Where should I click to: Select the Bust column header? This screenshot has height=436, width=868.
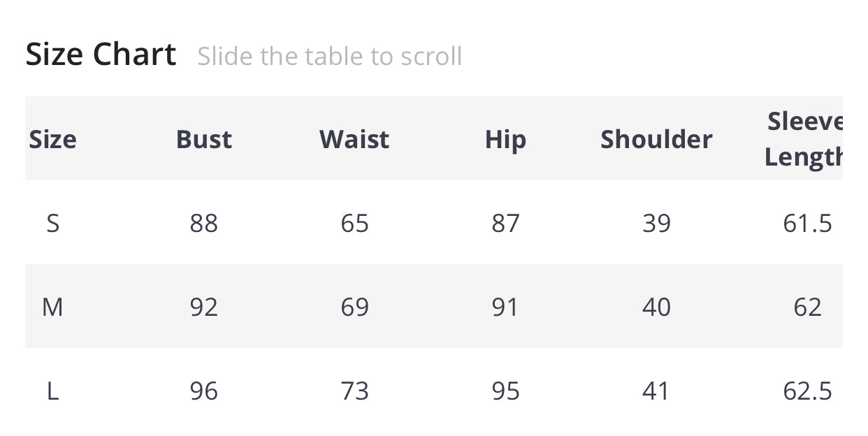pyautogui.click(x=203, y=139)
